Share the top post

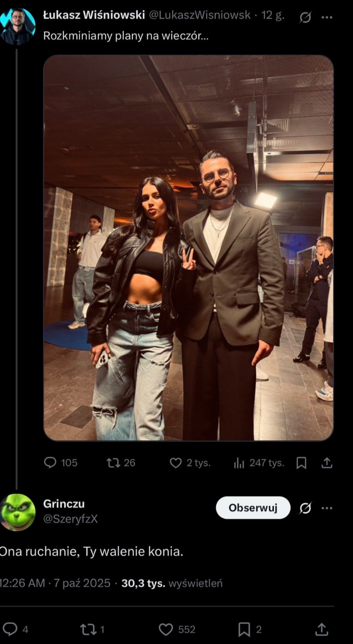[x=327, y=462]
